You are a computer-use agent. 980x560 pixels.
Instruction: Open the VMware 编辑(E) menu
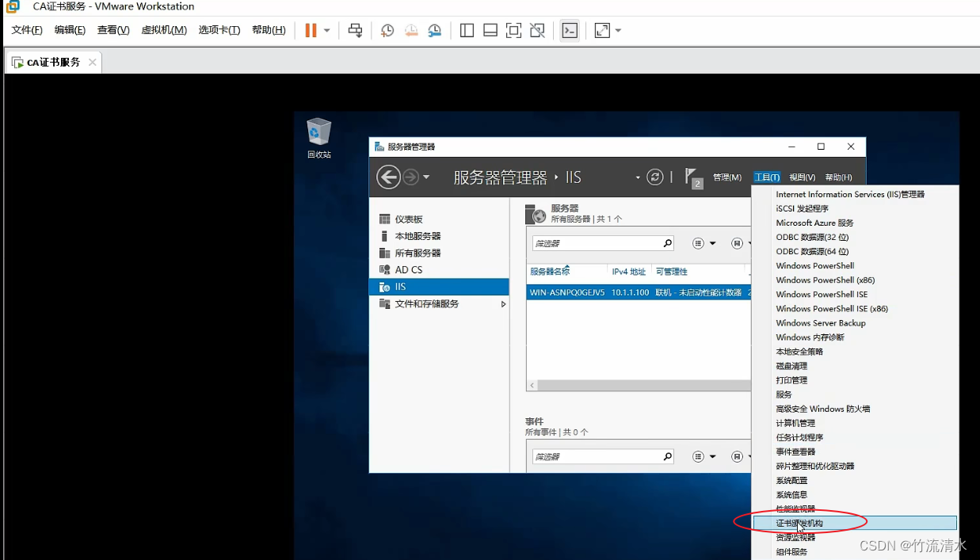click(70, 30)
